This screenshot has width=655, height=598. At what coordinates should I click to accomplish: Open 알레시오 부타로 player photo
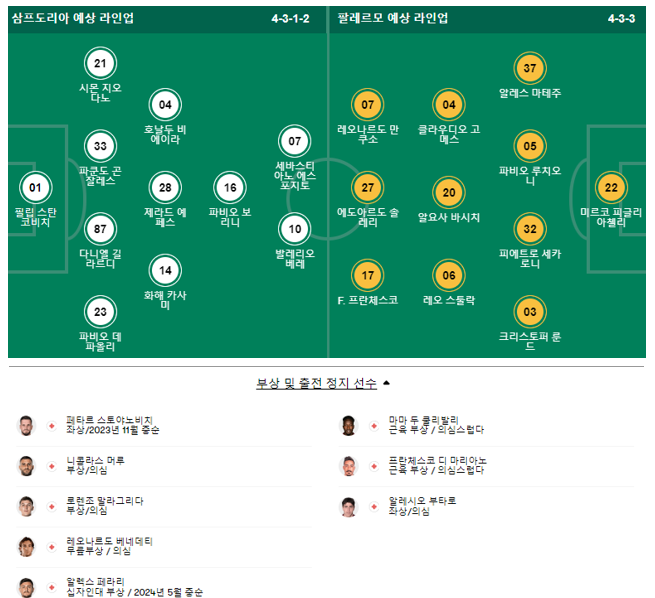[348, 507]
